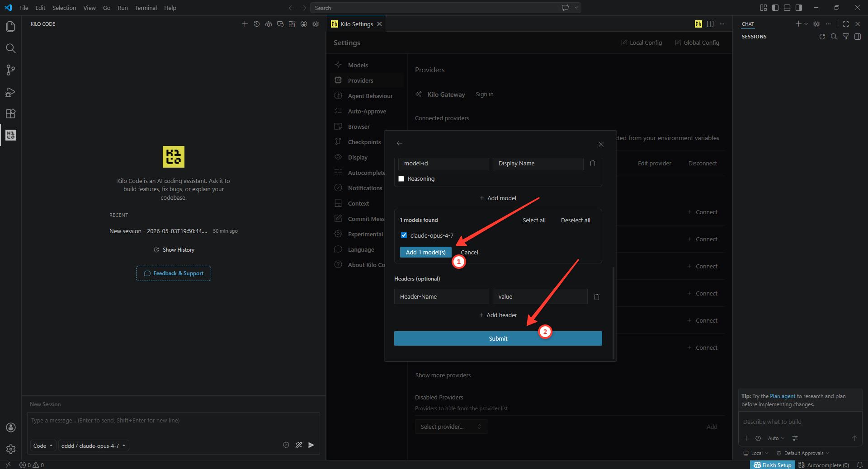868x469 pixels.
Task: Click Cancel in the models found box
Action: (469, 252)
